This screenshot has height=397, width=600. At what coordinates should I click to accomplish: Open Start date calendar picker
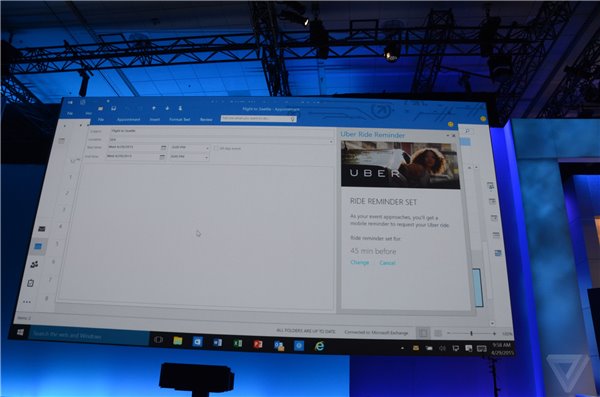[163, 147]
